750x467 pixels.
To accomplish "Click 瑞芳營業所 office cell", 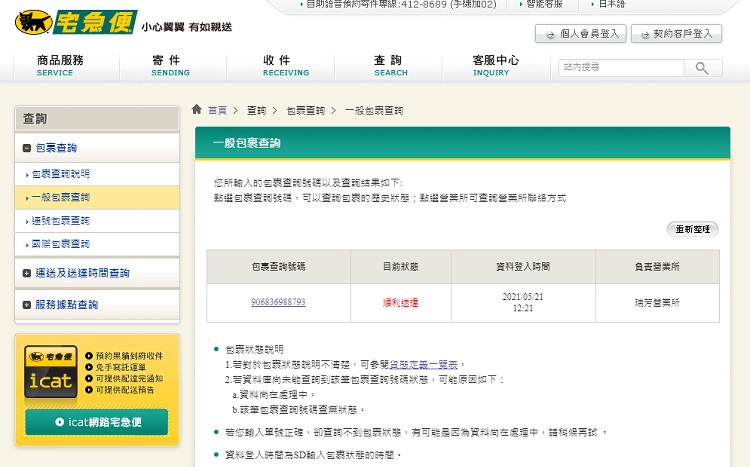I will 657,302.
